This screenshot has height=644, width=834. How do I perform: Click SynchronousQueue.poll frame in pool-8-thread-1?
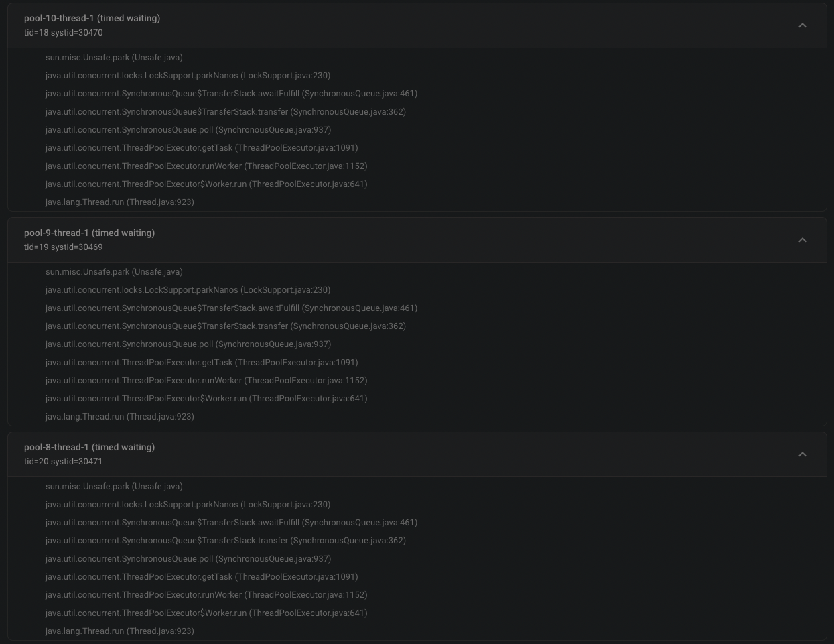[188, 558]
